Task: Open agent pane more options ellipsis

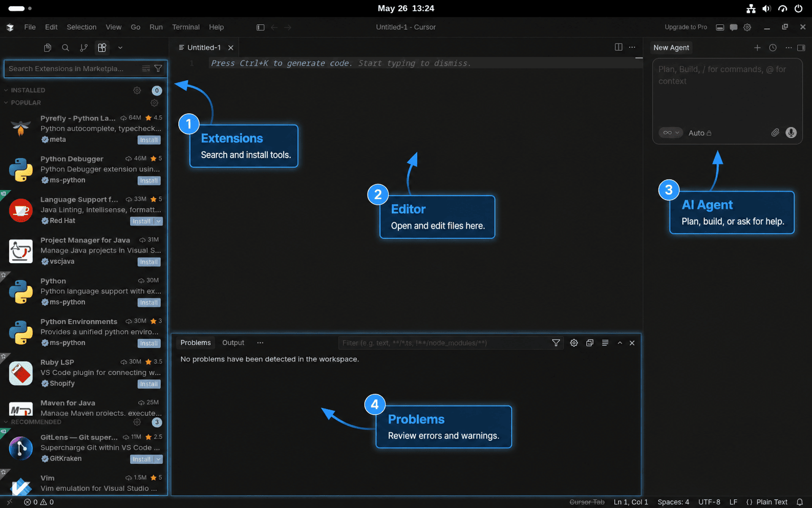Action: [x=788, y=48]
